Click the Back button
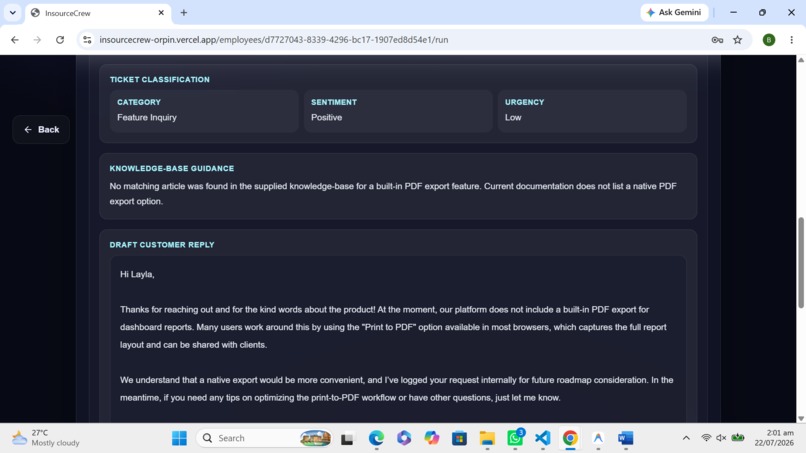The height and width of the screenshot is (453, 806). (41, 130)
